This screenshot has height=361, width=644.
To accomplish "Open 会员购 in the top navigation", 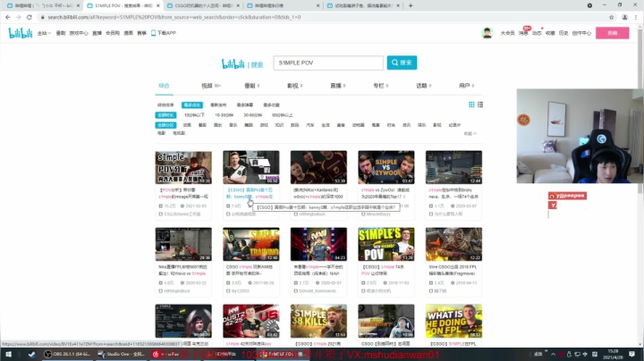I will (x=113, y=33).
